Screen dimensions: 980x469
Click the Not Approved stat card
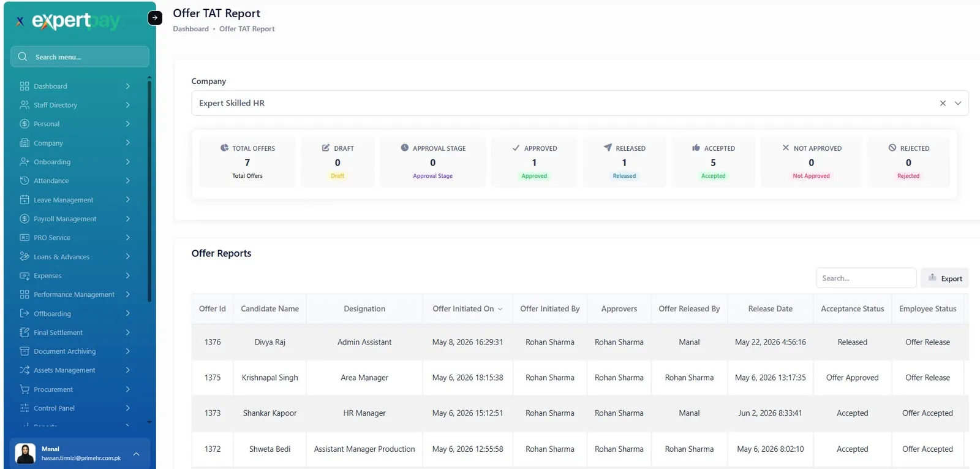(811, 162)
